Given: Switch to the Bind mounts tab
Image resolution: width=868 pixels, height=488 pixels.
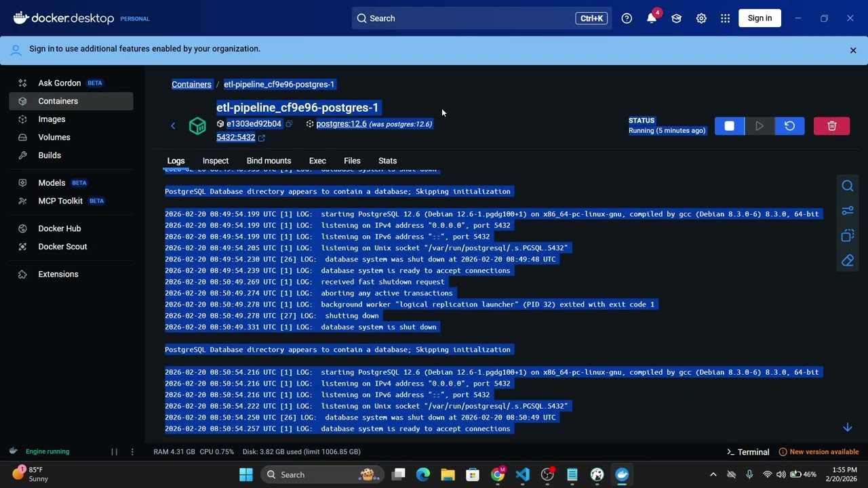Looking at the screenshot, I should (x=269, y=161).
